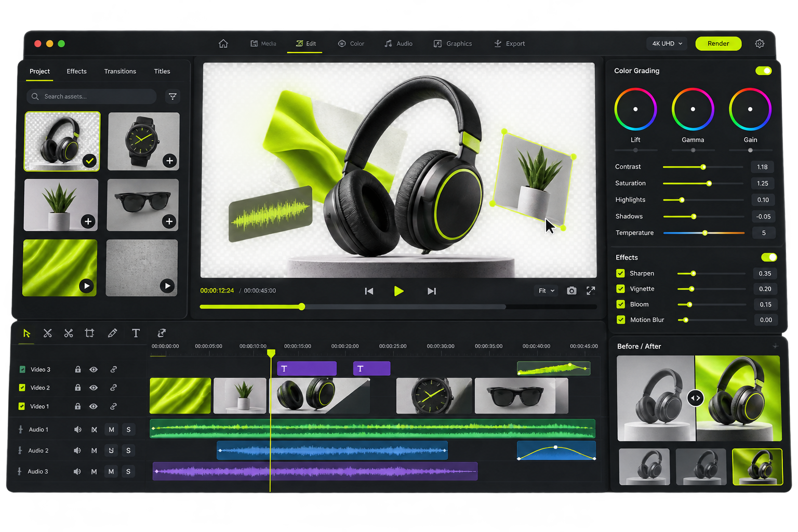Uncheck the Vignette effect checkbox
Viewport: 798px width, 532px height.
[x=620, y=289]
